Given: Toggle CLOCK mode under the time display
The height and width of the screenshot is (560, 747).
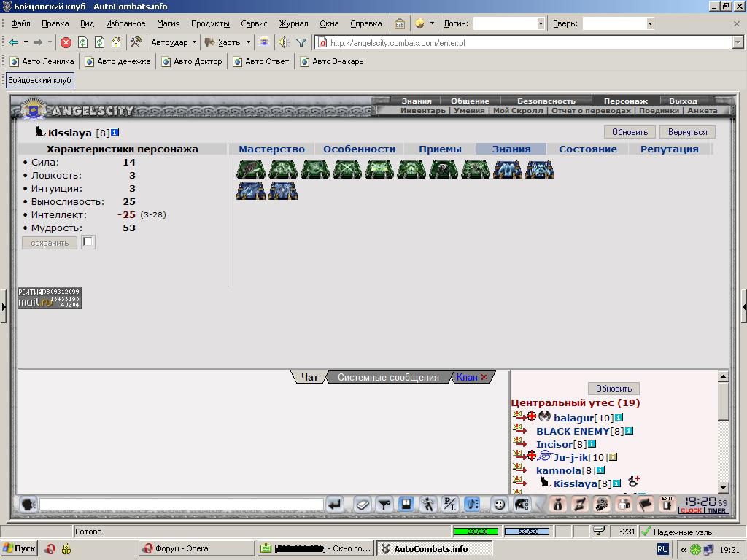Looking at the screenshot, I should pos(691,510).
